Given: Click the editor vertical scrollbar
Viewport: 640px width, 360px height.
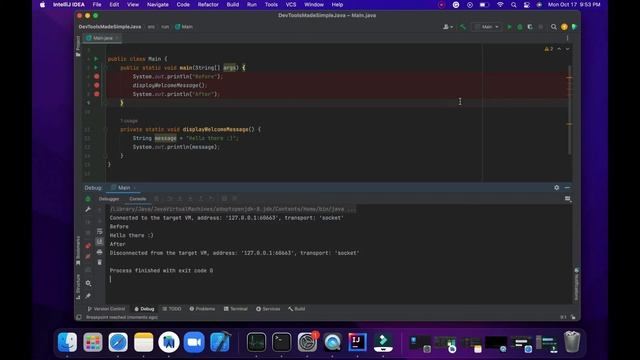Looking at the screenshot, I should pos(569,109).
